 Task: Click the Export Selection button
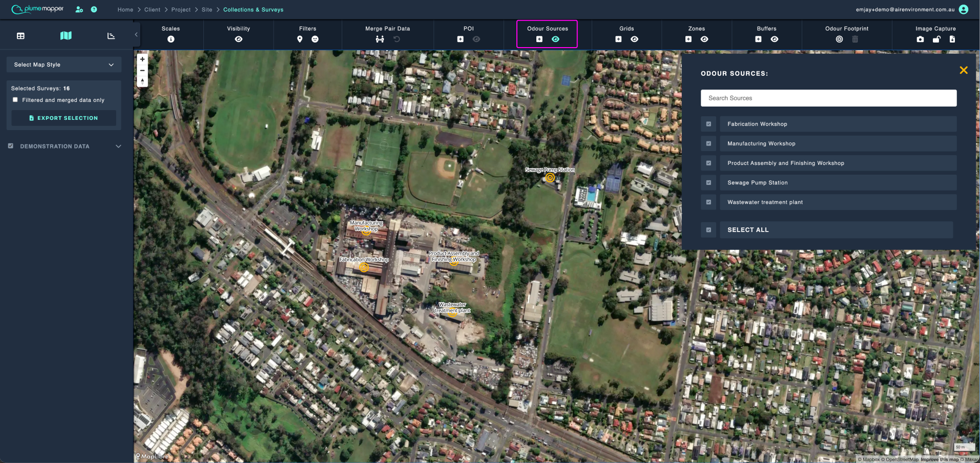click(x=64, y=118)
